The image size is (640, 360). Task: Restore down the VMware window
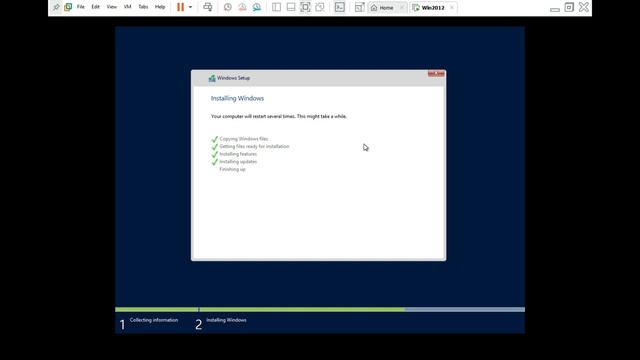tap(569, 7)
